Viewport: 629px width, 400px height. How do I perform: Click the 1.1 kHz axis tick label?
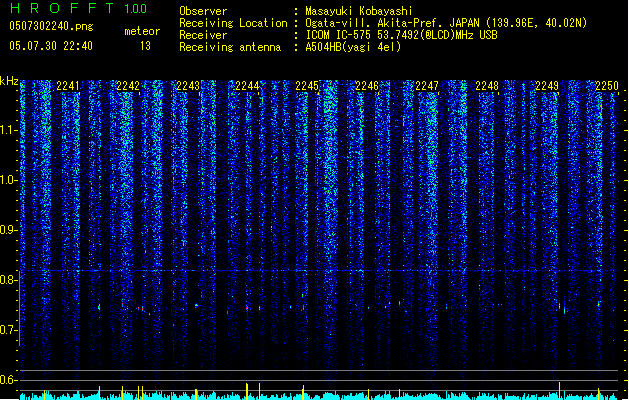point(9,130)
